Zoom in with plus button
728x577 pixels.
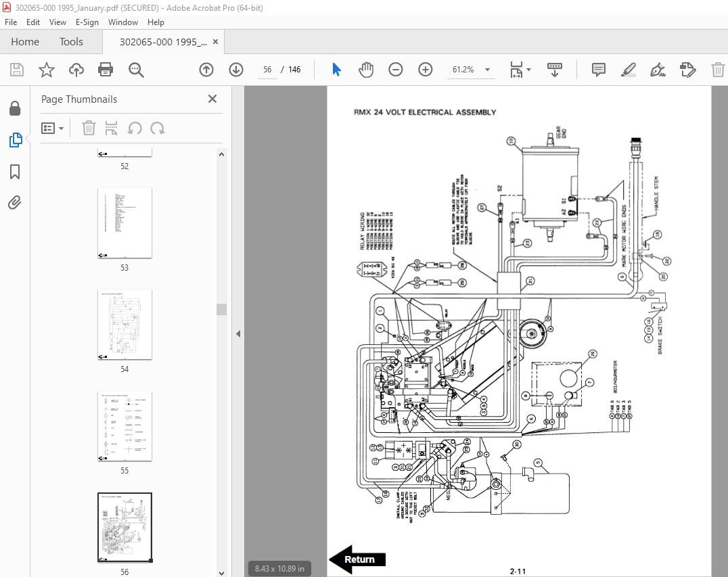[426, 70]
